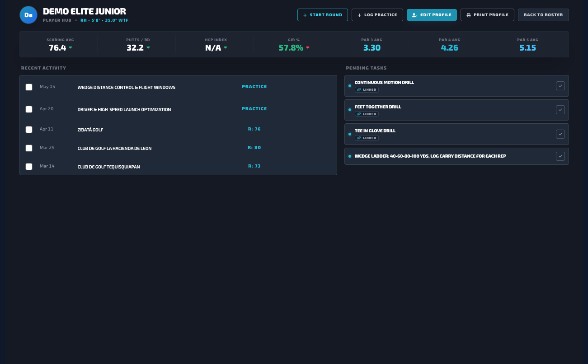
Task: Click the bullet dot beside Wedge Ladder task
Action: [x=350, y=156]
